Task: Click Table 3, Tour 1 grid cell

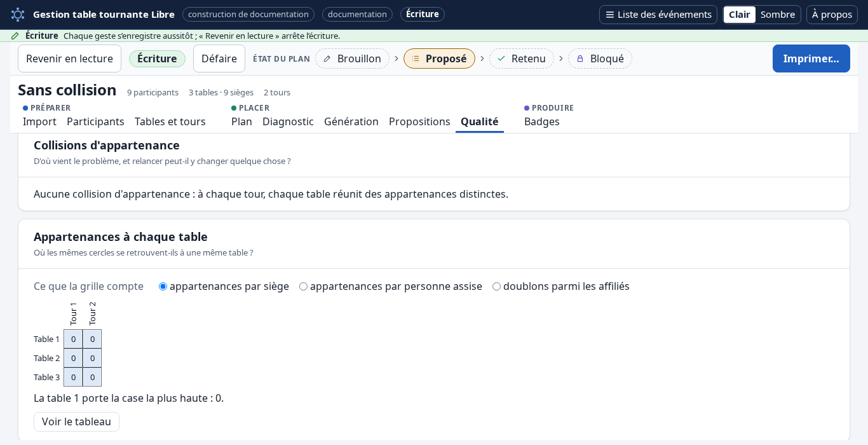Action: coord(73,377)
